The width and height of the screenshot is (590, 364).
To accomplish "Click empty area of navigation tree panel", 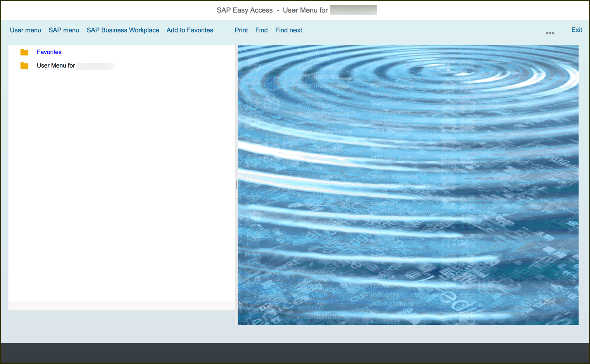I will click(122, 184).
